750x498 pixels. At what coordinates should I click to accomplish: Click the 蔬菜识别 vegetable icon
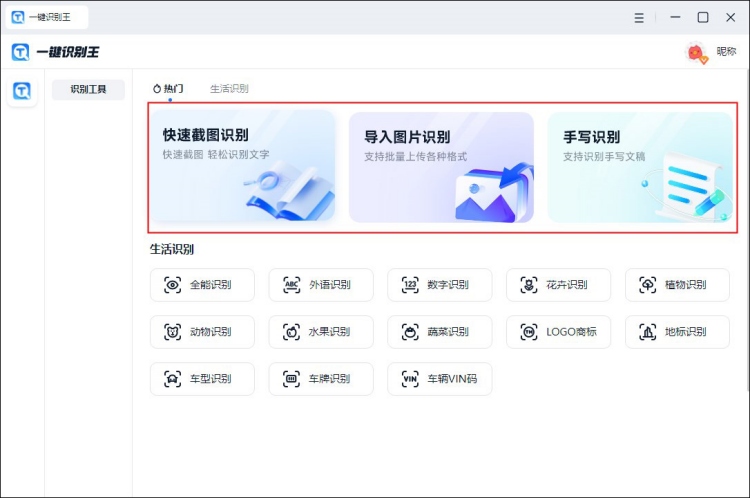click(410, 332)
